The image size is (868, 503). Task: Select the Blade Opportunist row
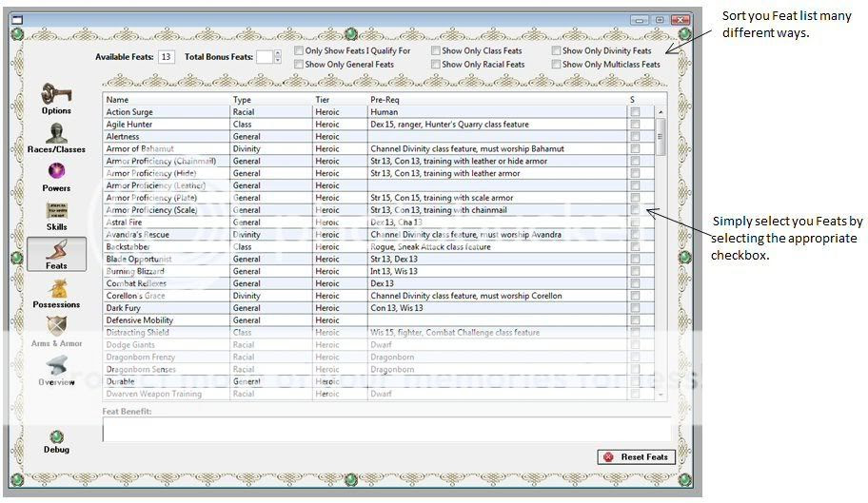[378, 259]
